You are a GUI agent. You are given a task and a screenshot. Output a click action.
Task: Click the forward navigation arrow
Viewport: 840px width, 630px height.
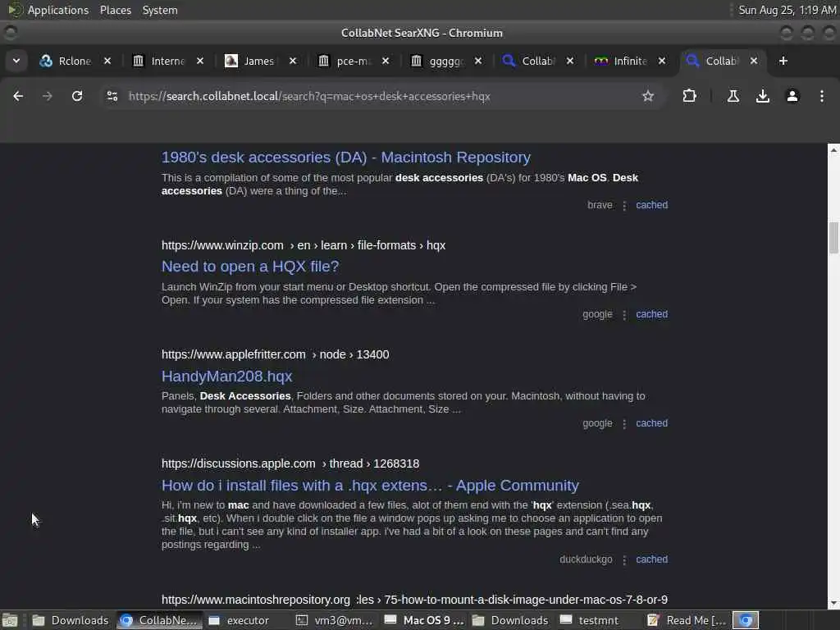[x=47, y=96]
